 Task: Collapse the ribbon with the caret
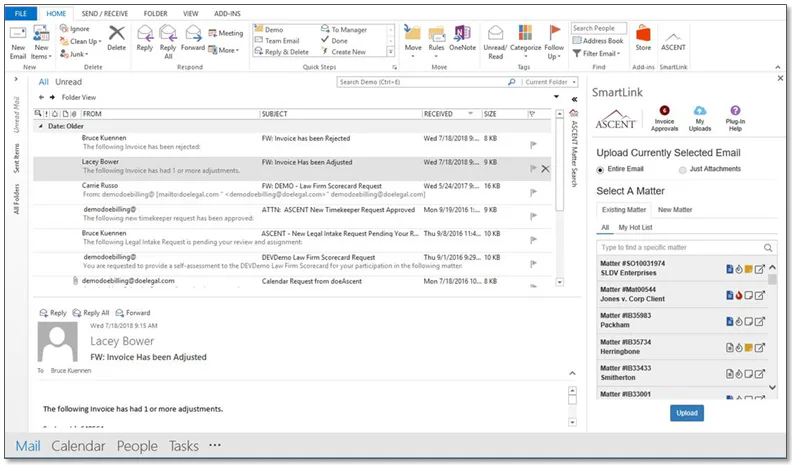click(777, 67)
